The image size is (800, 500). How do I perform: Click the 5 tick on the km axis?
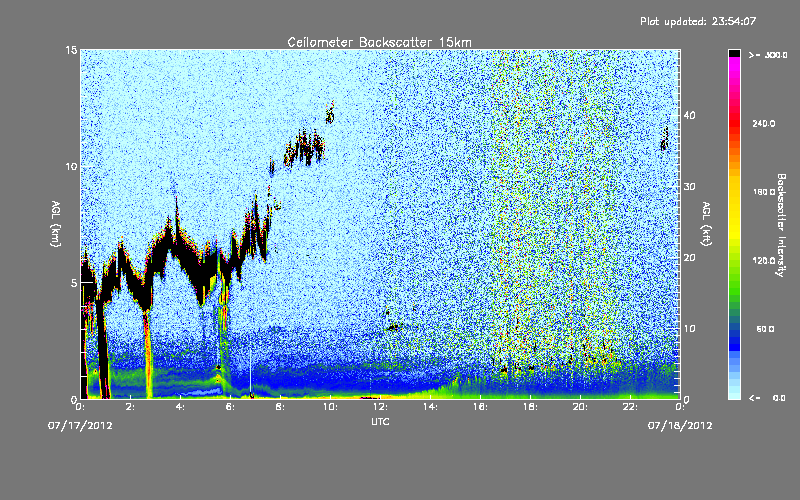(x=74, y=283)
